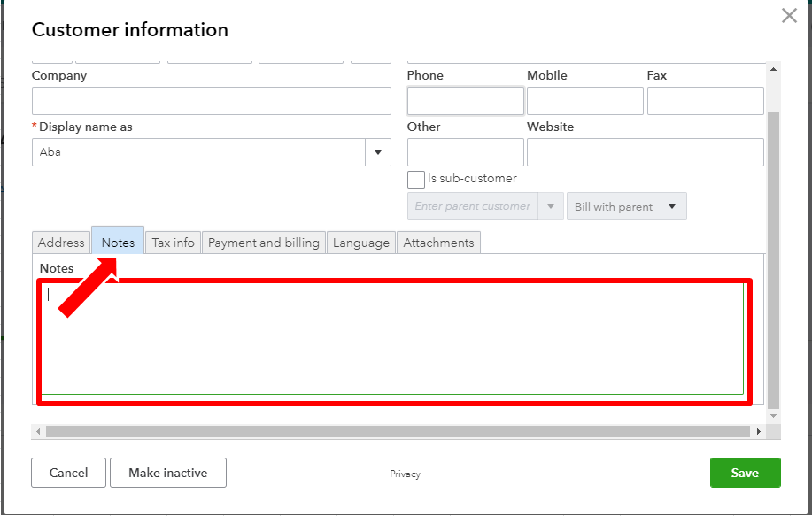Open the Tax info tab
Viewport: 812px width, 516px height.
point(173,243)
